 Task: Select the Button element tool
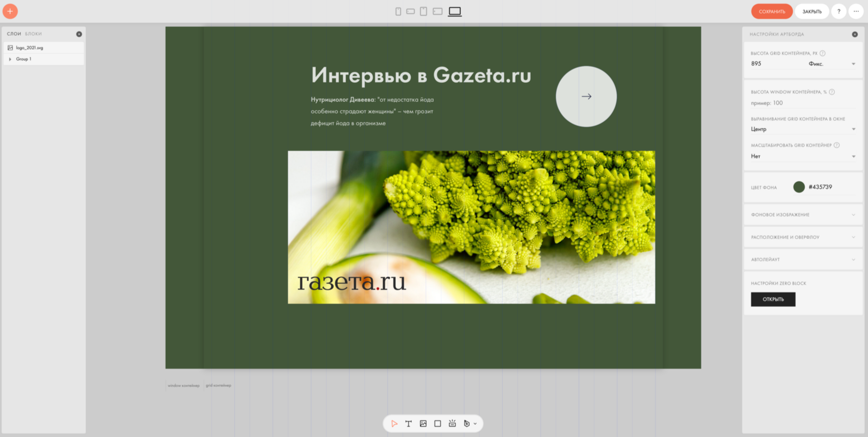(452, 424)
